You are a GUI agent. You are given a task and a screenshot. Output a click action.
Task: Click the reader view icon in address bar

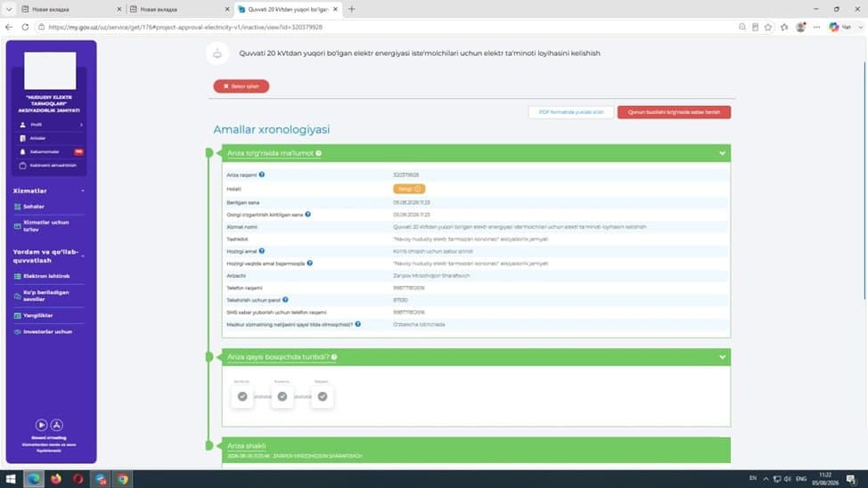tap(755, 27)
